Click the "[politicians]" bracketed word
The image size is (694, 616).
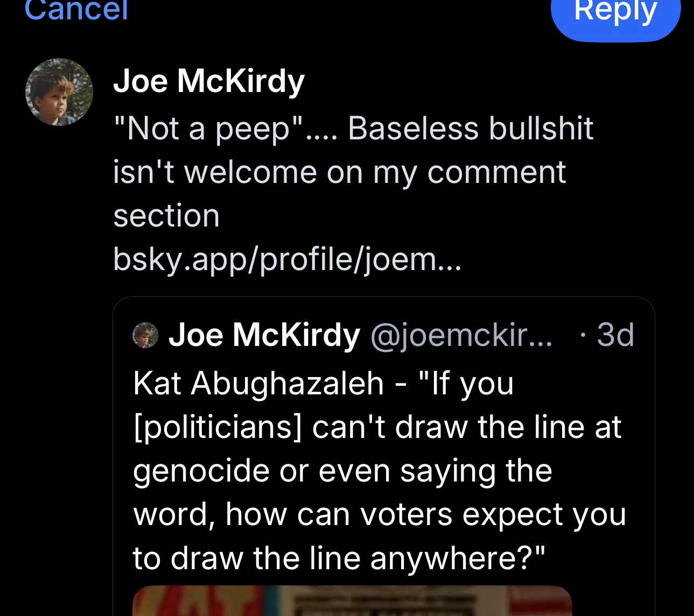coord(216,427)
